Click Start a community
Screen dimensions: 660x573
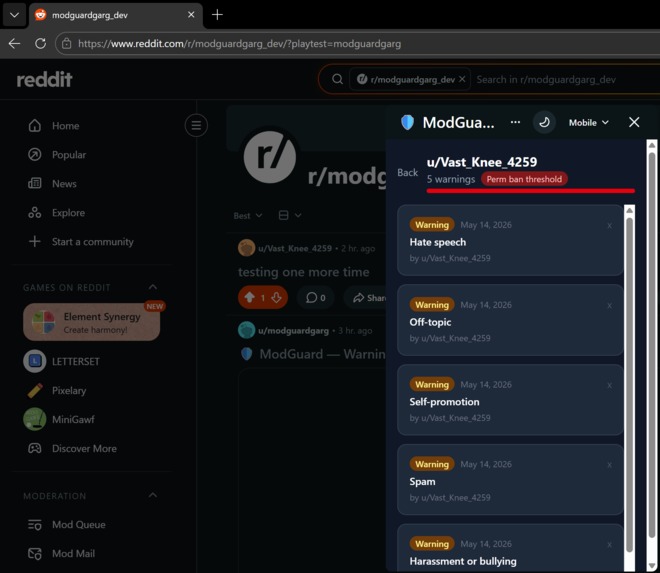coord(92,242)
